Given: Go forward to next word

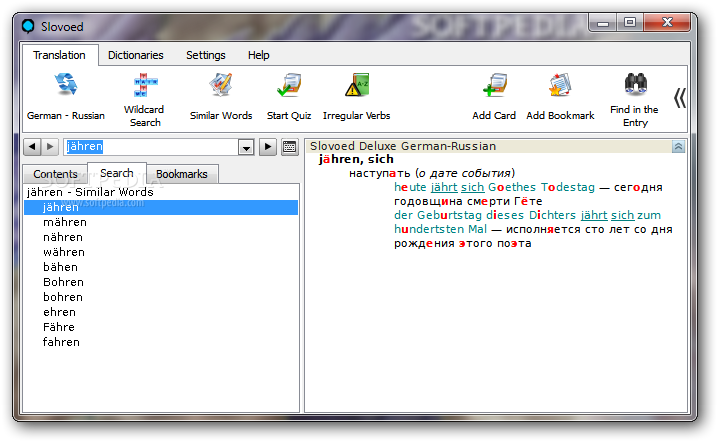Looking at the screenshot, I should coord(50,147).
